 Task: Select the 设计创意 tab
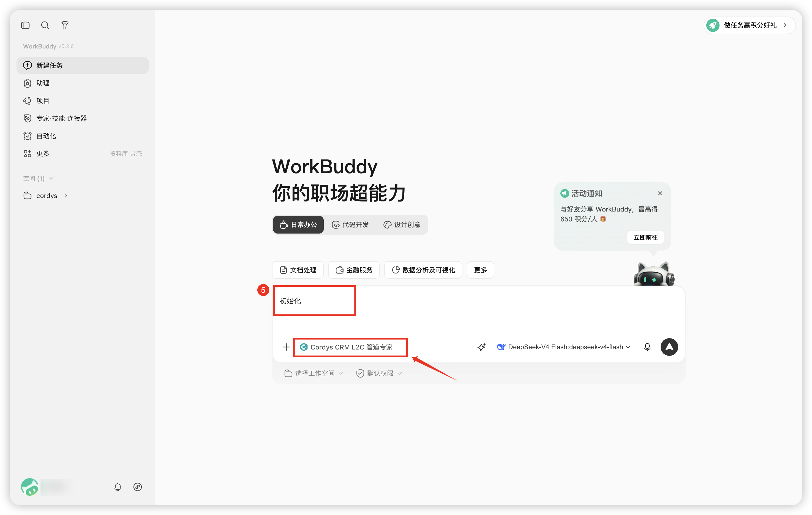(x=402, y=225)
